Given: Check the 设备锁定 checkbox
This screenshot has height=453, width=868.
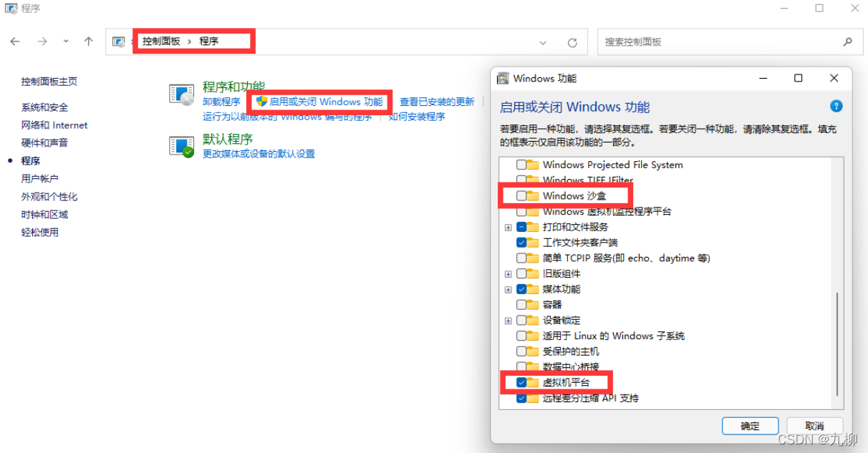Looking at the screenshot, I should 521,320.
